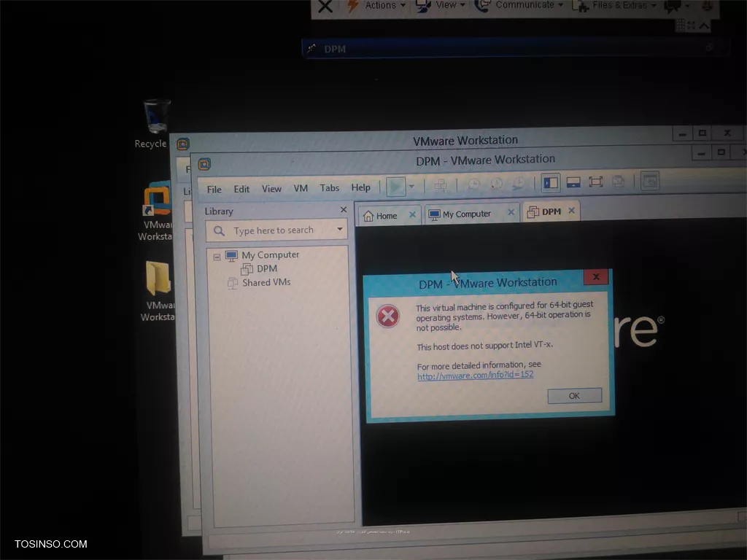Open the File menu
This screenshot has height=560, width=747.
(214, 189)
